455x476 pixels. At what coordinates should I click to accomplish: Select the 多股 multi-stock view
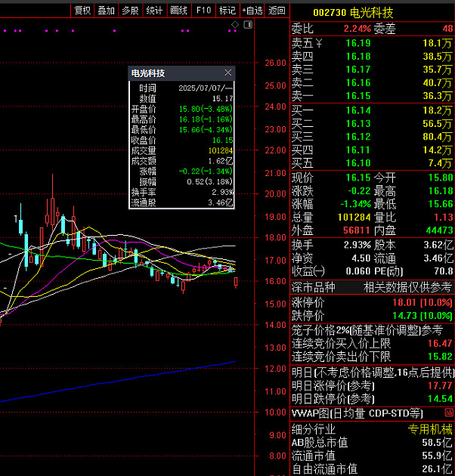point(130,11)
